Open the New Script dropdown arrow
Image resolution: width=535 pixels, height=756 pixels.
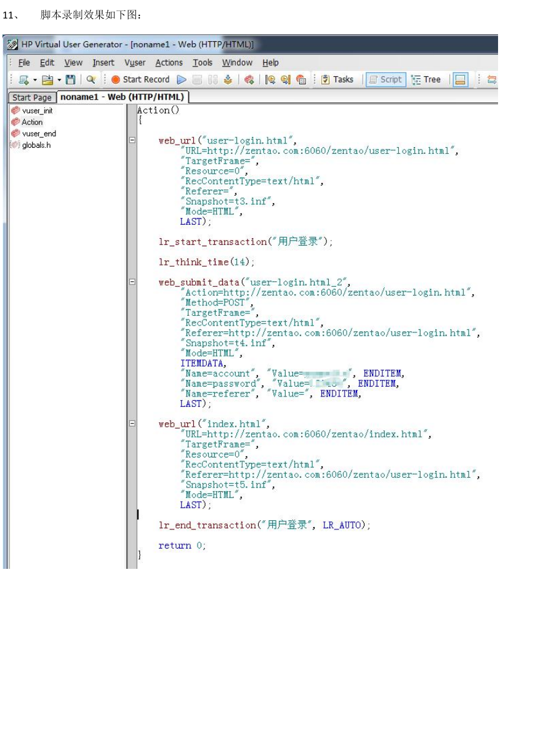34,79
